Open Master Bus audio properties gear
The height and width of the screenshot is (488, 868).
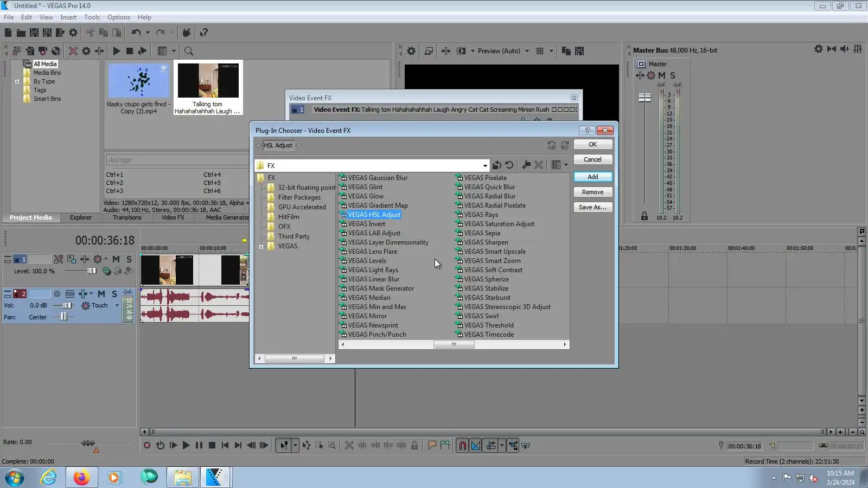coord(818,49)
